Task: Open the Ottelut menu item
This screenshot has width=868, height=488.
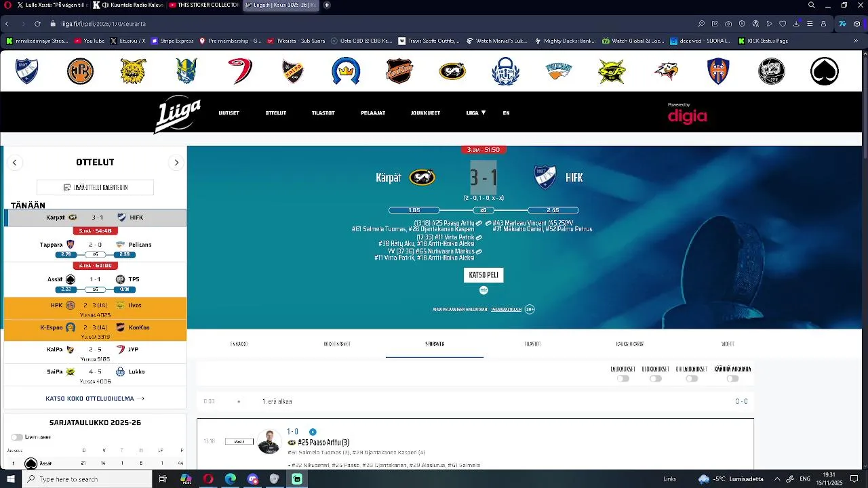Action: point(276,113)
